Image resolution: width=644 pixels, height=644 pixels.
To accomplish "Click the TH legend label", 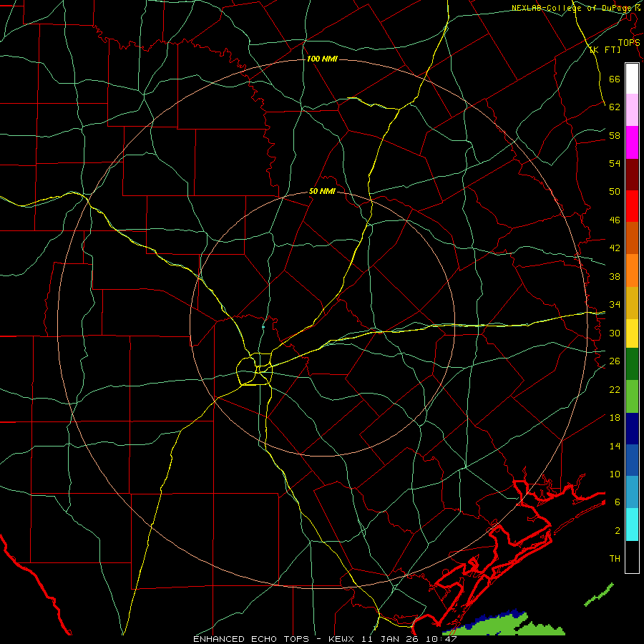I will coord(615,559).
